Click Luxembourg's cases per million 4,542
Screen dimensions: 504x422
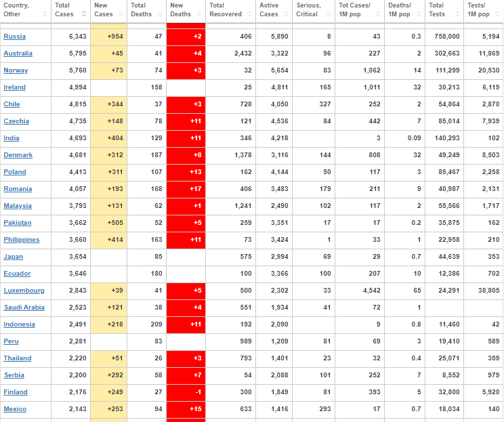pos(372,291)
